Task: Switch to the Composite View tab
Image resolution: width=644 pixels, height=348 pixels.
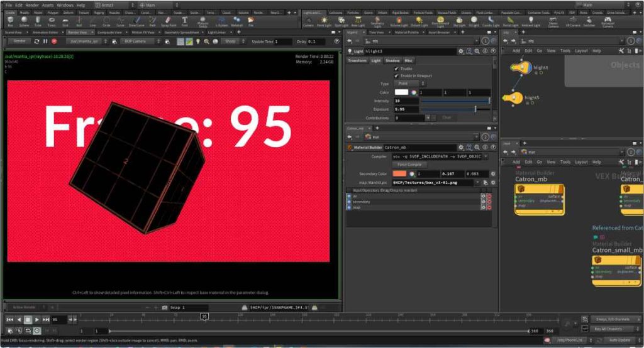Action: click(109, 32)
